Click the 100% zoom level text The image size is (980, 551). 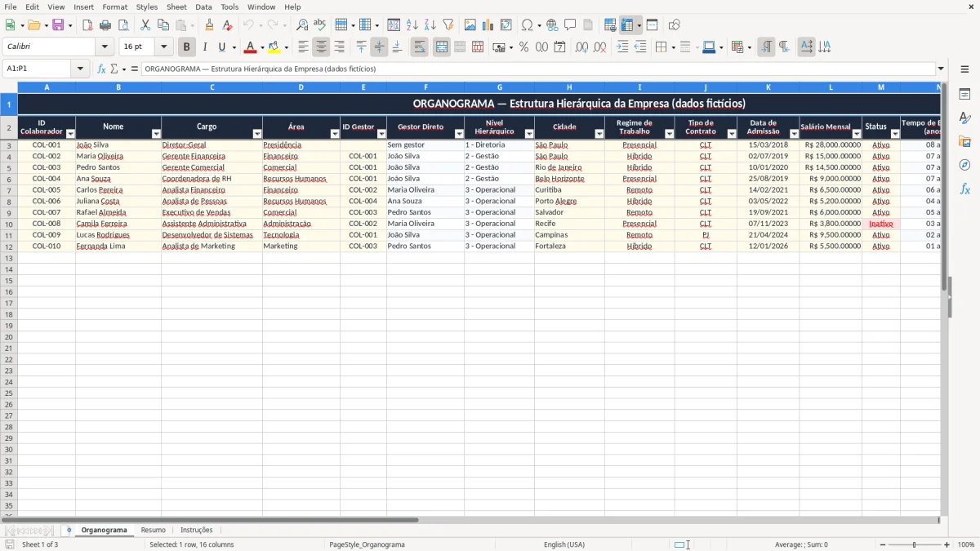(x=966, y=544)
